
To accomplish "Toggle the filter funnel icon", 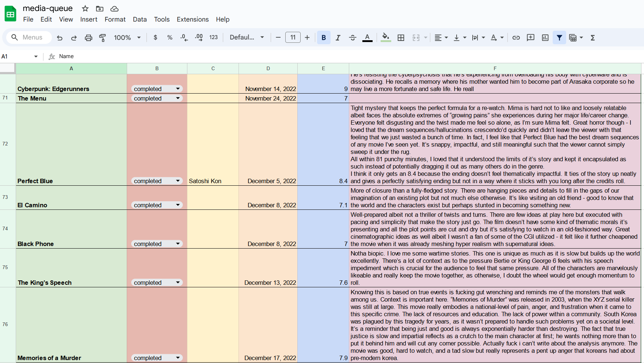I will (559, 37).
